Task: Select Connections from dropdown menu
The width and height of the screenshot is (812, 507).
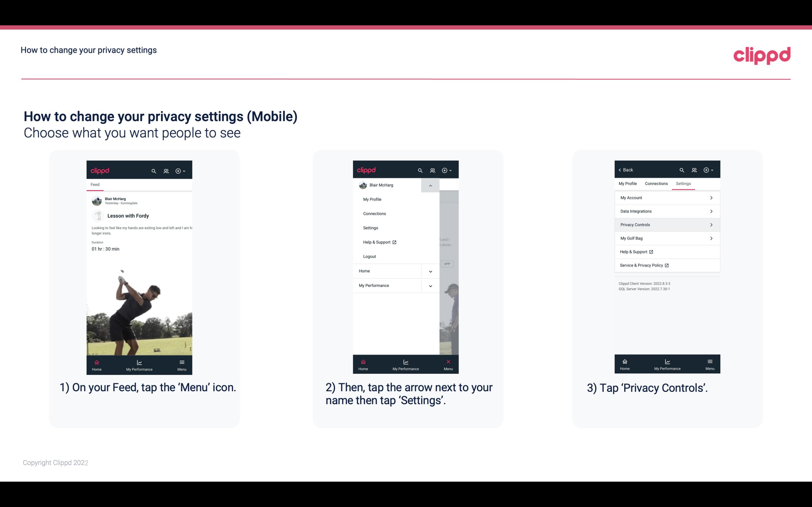Action: point(374,213)
